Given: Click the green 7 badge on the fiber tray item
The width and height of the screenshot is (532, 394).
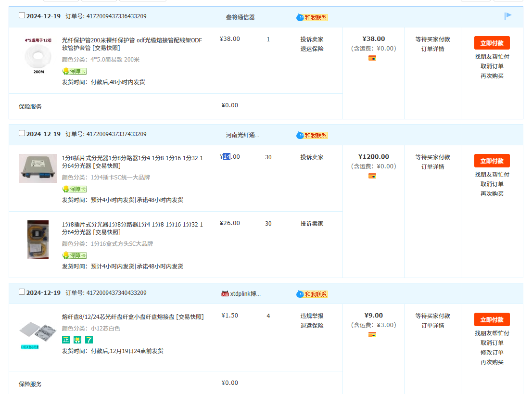Looking at the screenshot, I should (x=89, y=340).
